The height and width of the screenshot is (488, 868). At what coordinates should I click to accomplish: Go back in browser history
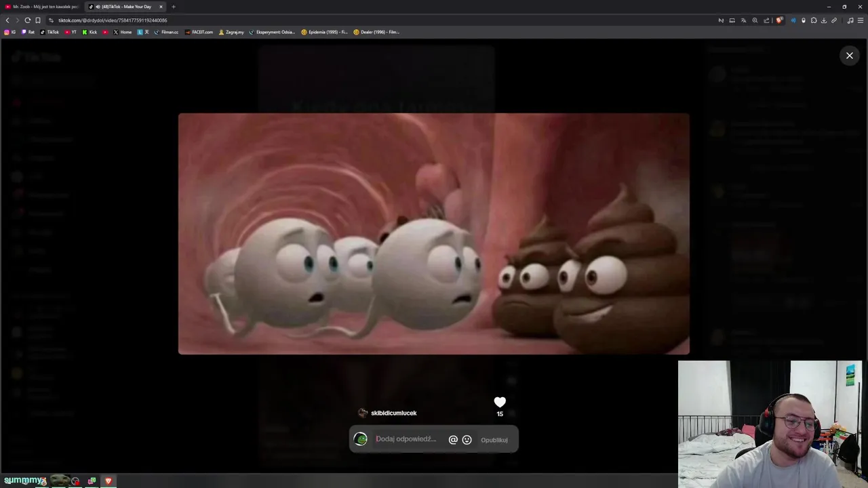point(7,20)
